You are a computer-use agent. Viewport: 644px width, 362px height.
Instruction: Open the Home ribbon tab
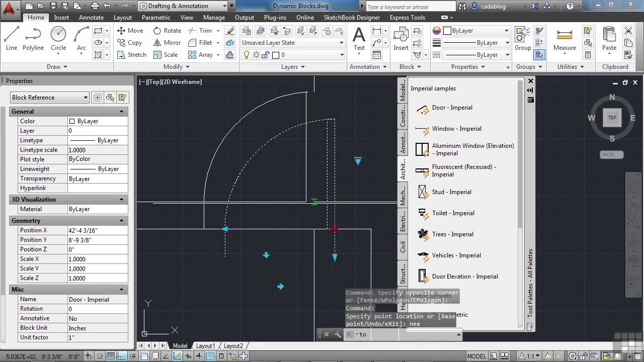point(36,18)
